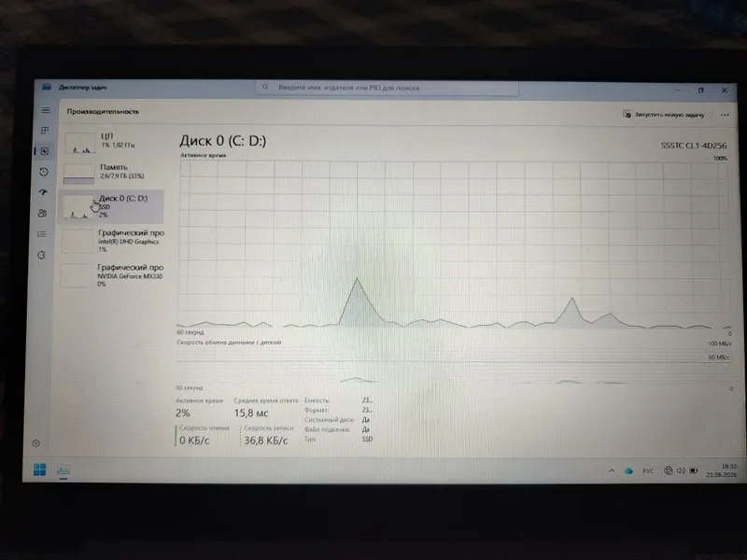The image size is (747, 560).
Task: Open the three-dot more options menu
Action: point(725,115)
